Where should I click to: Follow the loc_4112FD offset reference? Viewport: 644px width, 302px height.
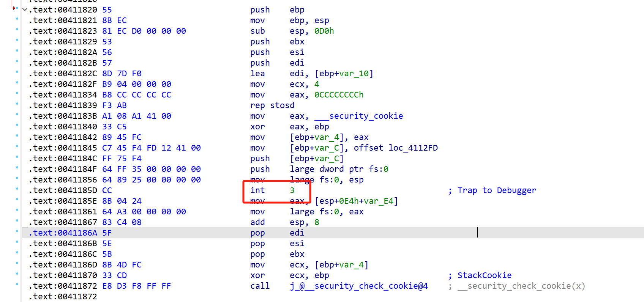point(413,148)
